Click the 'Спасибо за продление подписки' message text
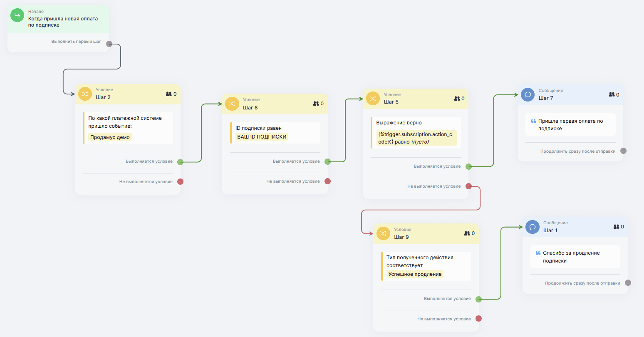Image resolution: width=644 pixels, height=337 pixels. [571, 257]
